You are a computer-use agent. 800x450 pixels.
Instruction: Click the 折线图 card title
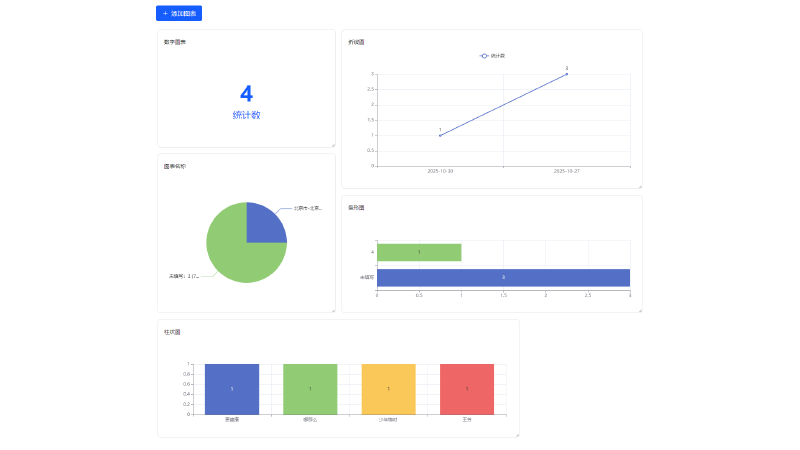[x=356, y=42]
